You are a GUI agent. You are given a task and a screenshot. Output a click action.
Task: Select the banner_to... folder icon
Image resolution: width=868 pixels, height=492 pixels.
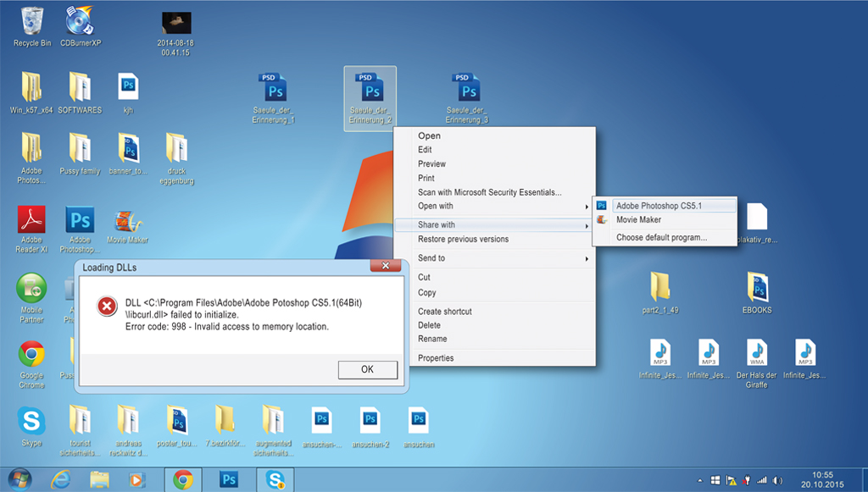click(x=128, y=148)
